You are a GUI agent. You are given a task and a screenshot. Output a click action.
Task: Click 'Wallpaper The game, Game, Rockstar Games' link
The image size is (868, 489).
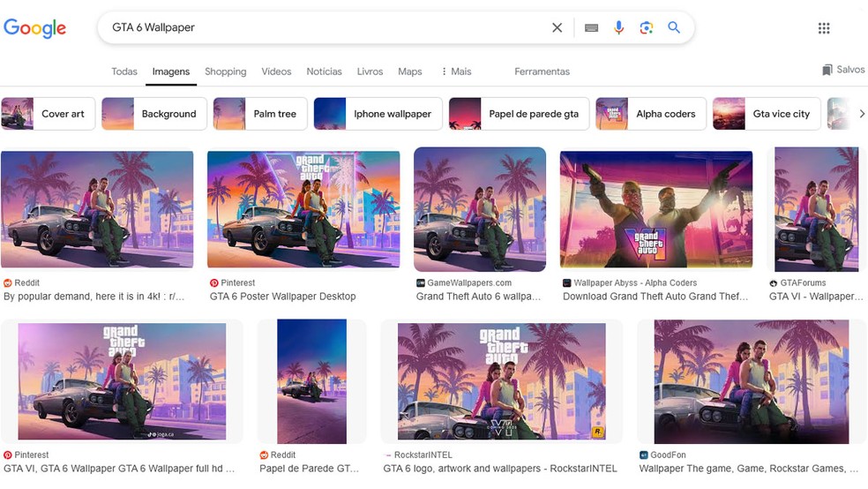point(750,469)
